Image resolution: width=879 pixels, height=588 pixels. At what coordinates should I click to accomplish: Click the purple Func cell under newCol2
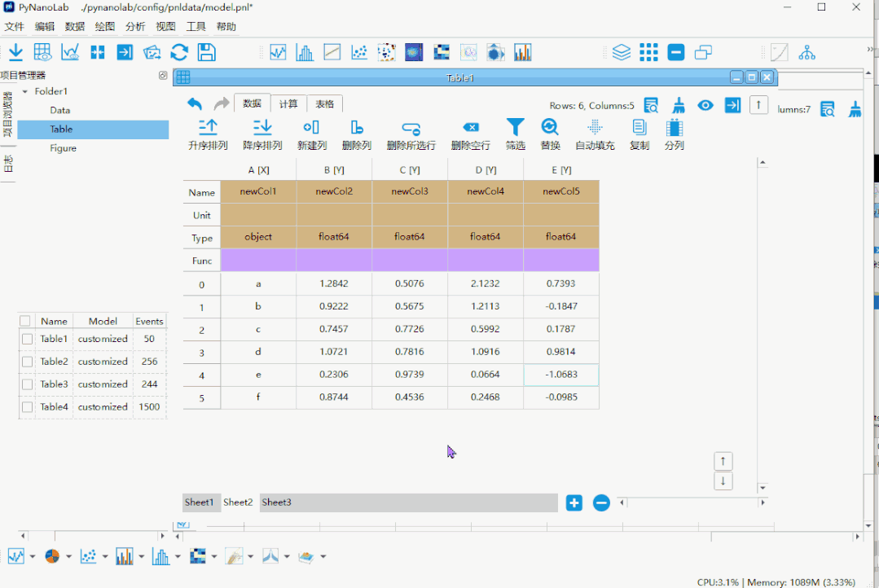point(334,261)
